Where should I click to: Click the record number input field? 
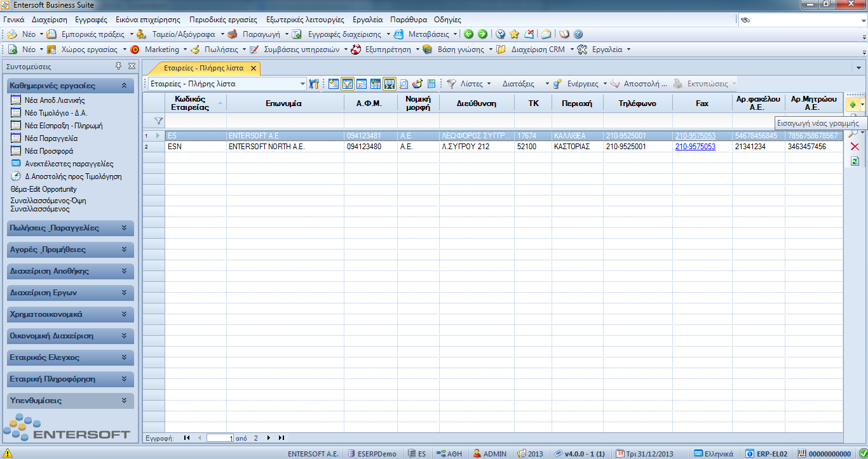click(x=220, y=438)
